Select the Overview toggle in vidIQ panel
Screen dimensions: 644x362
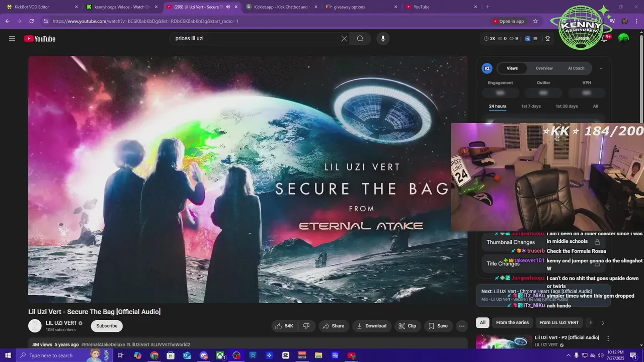pos(544,68)
